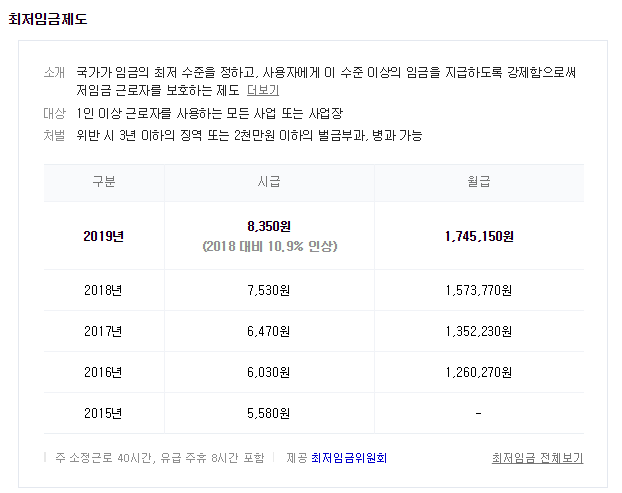Select the 구분 column header

[104, 182]
